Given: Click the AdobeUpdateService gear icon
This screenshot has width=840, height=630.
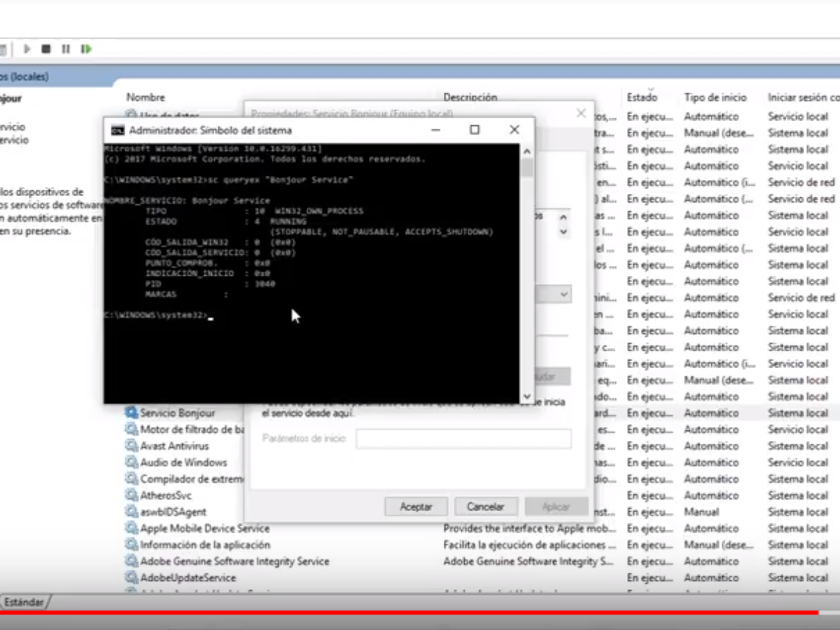Looking at the screenshot, I should point(132,577).
